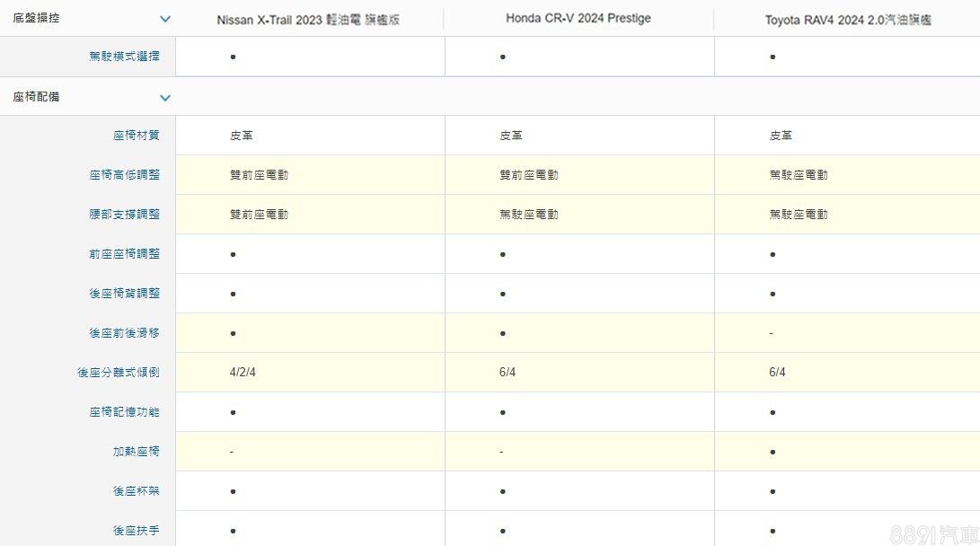Click the 後座分離式傾倒 row label
The height and width of the screenshot is (546, 980).
pos(119,373)
